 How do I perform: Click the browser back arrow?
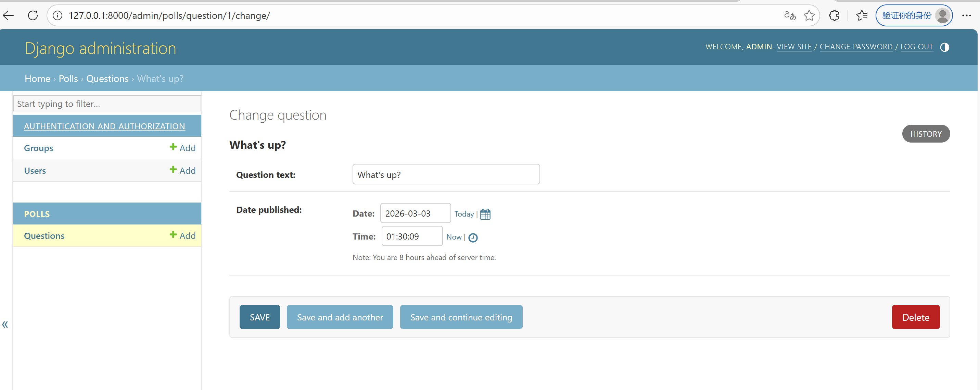8,16
